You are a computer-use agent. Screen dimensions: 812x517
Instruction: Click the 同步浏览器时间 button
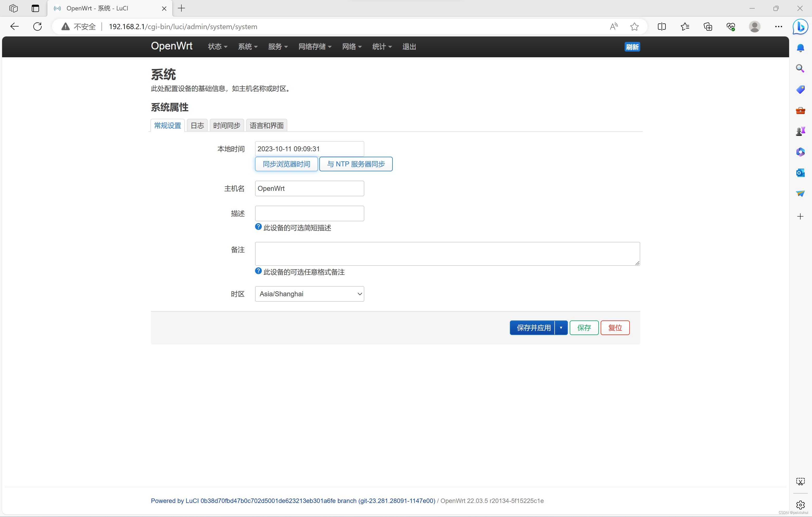tap(286, 164)
